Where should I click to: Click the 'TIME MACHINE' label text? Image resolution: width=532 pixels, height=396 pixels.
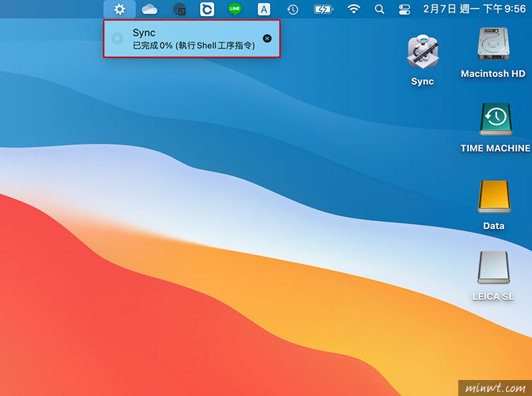point(495,148)
